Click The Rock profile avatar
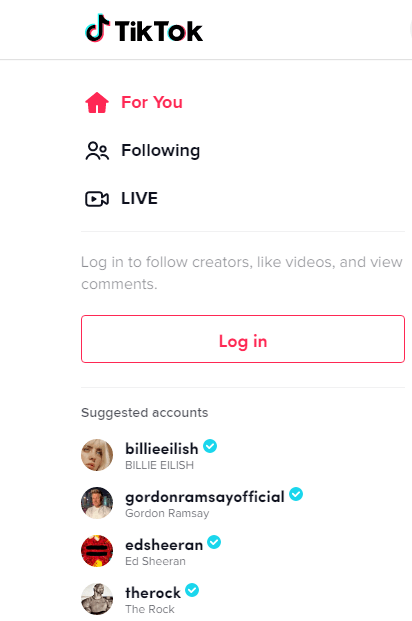 coord(97,599)
